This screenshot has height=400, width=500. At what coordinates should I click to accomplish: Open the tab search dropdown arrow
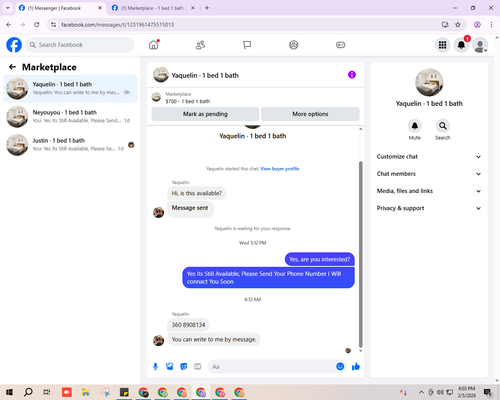8,8
